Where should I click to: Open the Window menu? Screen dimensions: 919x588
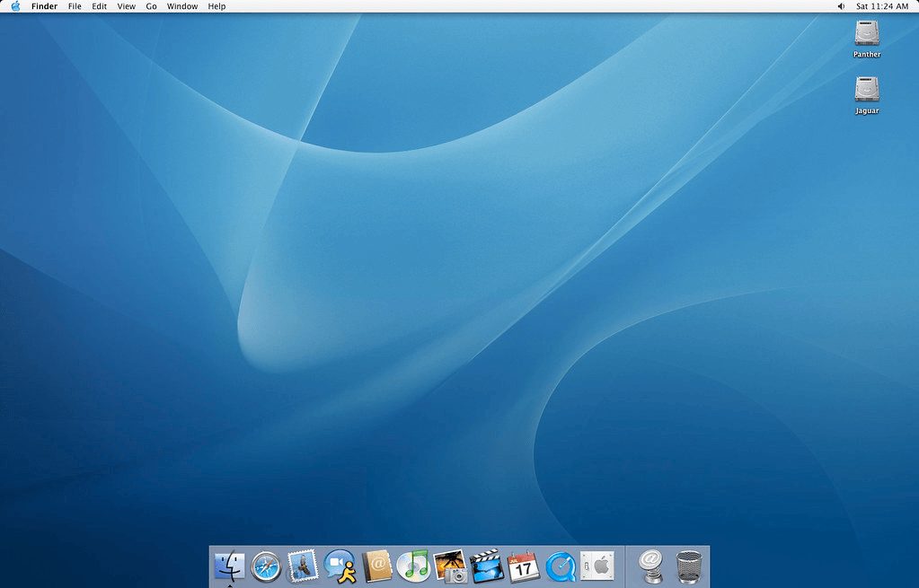coord(182,6)
